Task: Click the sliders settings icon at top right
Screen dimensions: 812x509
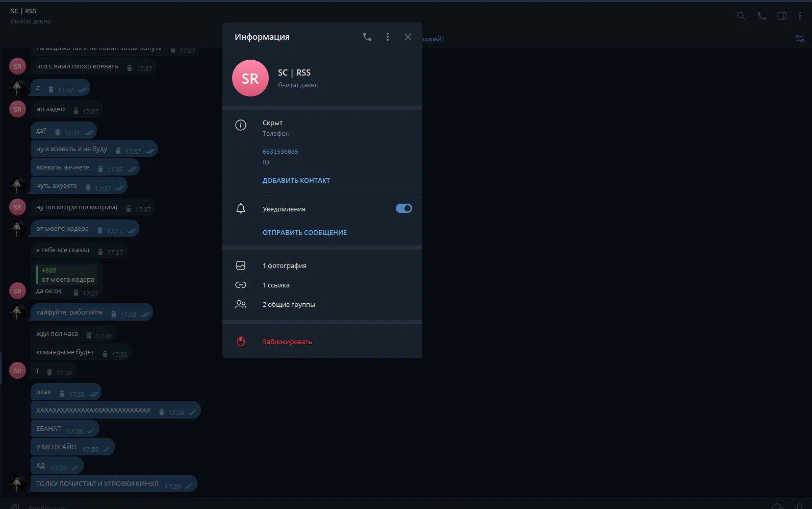Action: click(x=800, y=39)
